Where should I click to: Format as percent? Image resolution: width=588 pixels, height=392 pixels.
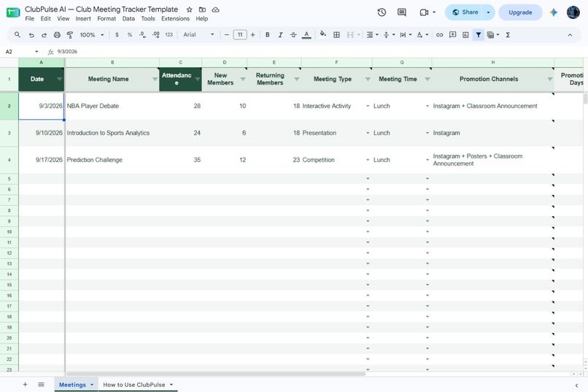pos(130,35)
